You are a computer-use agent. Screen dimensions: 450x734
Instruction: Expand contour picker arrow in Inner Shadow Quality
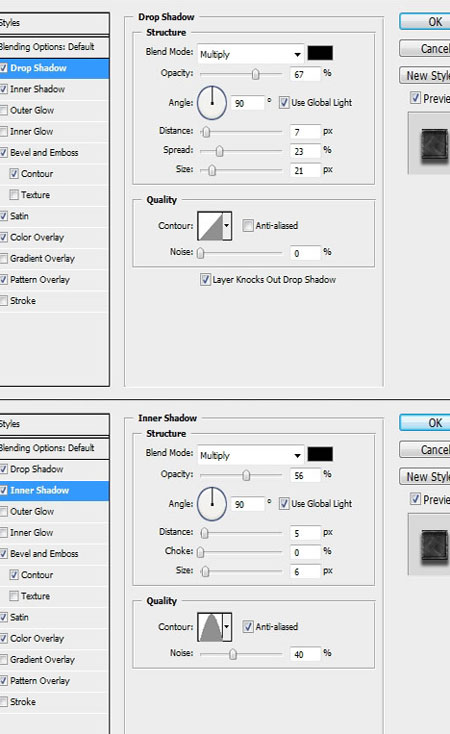point(227,627)
